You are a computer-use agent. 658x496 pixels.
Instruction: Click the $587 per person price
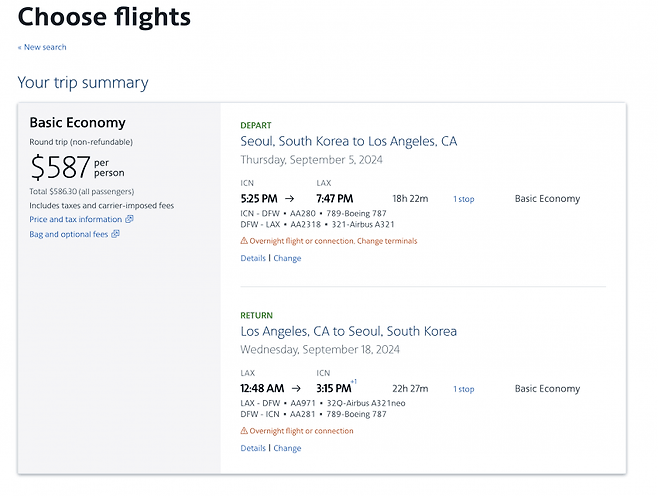(60, 166)
